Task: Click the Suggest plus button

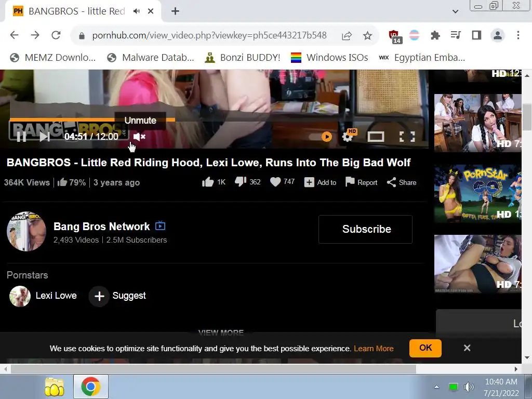Action: [x=99, y=296]
